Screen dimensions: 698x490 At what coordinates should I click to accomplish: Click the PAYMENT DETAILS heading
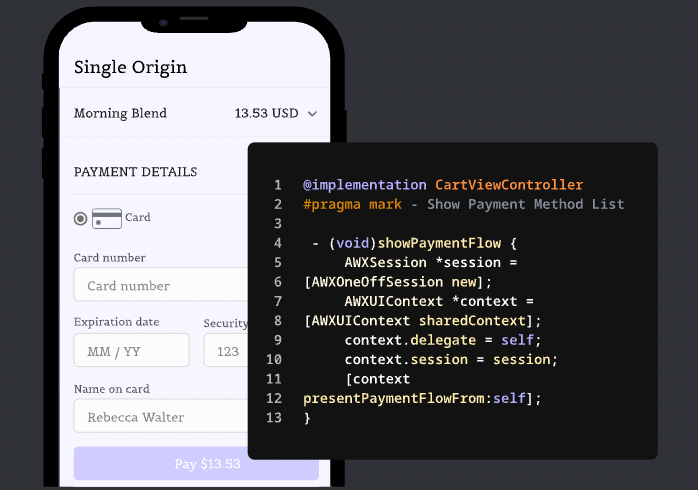point(135,172)
